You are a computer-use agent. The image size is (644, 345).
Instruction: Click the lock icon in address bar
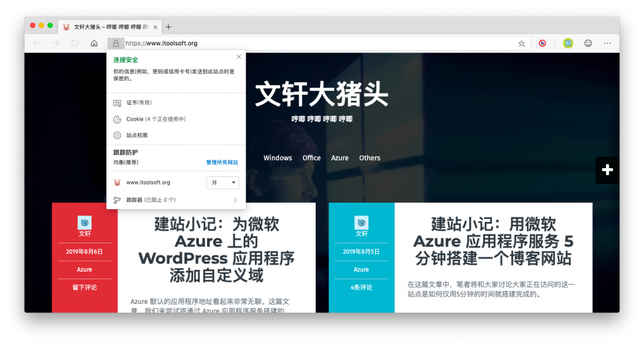tap(116, 44)
